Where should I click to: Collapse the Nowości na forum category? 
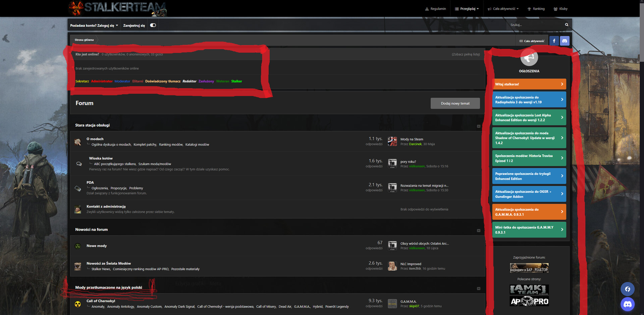click(479, 230)
